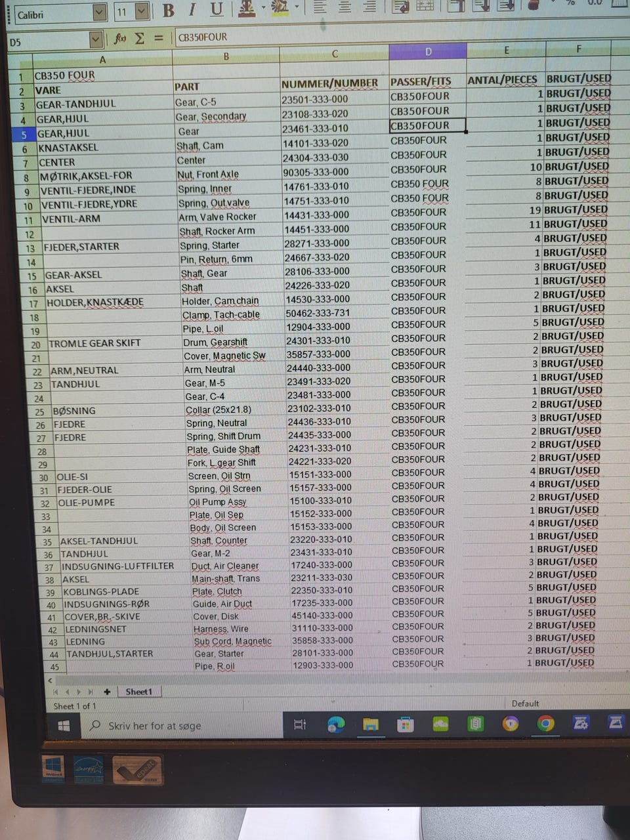The height and width of the screenshot is (840, 630).
Task: Open Task View on the taskbar
Action: (300, 724)
